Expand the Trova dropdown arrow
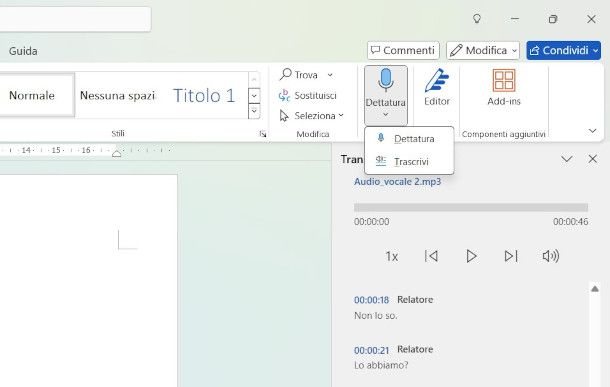 point(330,75)
